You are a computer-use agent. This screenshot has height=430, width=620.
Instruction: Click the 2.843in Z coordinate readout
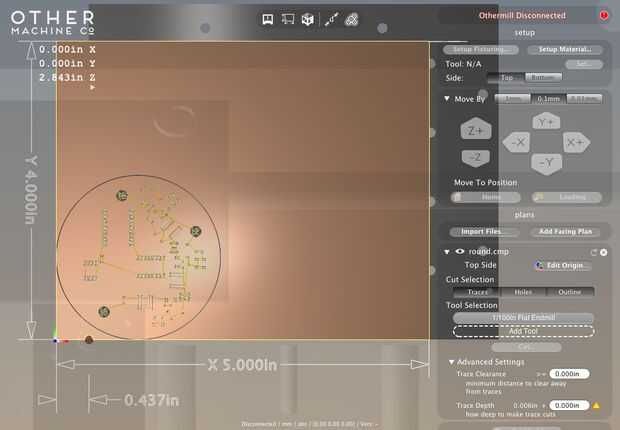(x=67, y=77)
